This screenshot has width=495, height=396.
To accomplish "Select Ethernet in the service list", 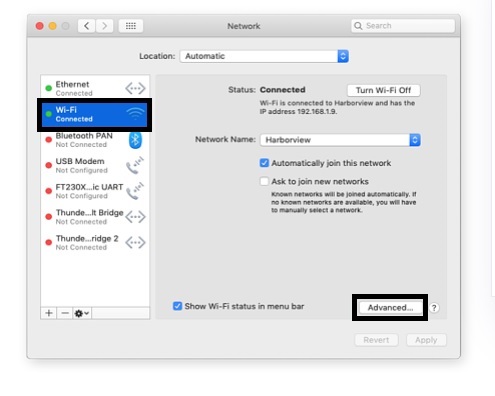I will pyautogui.click(x=95, y=88).
